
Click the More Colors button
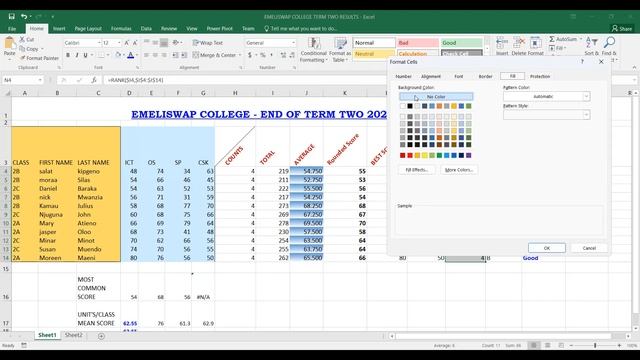[459, 170]
